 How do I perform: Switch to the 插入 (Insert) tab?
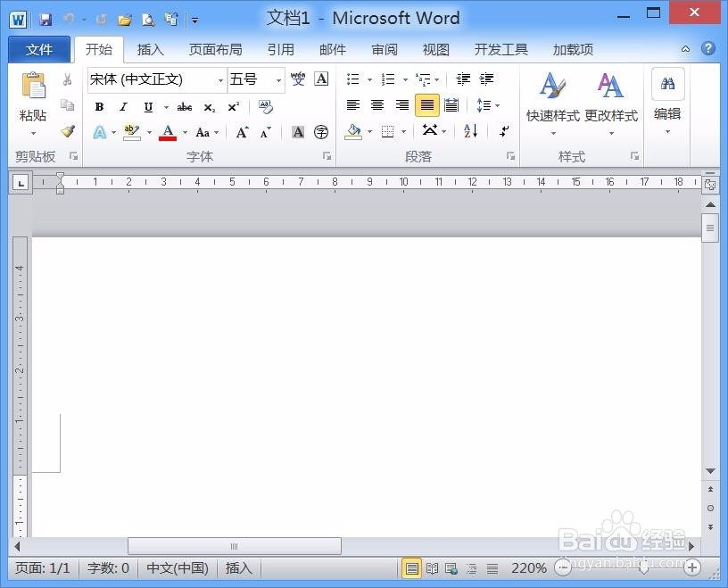pyautogui.click(x=151, y=49)
